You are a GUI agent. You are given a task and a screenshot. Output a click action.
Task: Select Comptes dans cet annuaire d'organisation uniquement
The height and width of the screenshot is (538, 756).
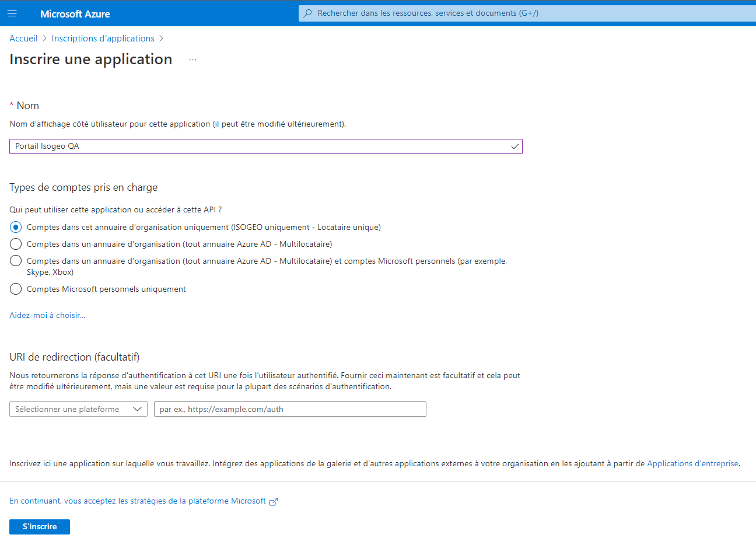click(x=16, y=227)
